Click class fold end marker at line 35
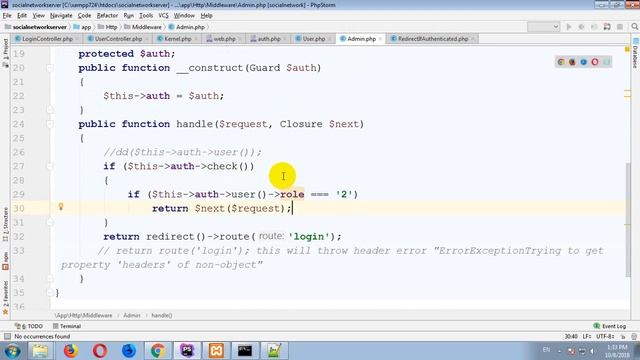 tap(50, 293)
